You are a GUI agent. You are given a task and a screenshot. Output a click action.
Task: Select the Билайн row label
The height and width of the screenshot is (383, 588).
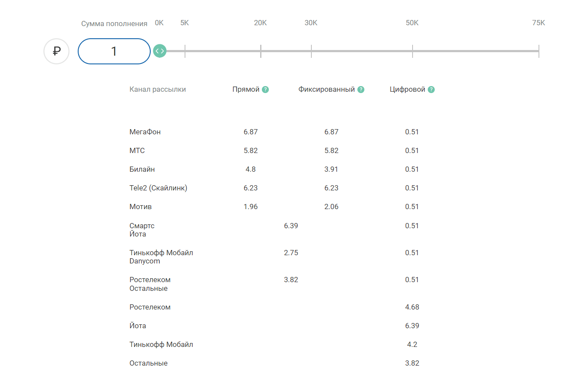[x=142, y=169]
